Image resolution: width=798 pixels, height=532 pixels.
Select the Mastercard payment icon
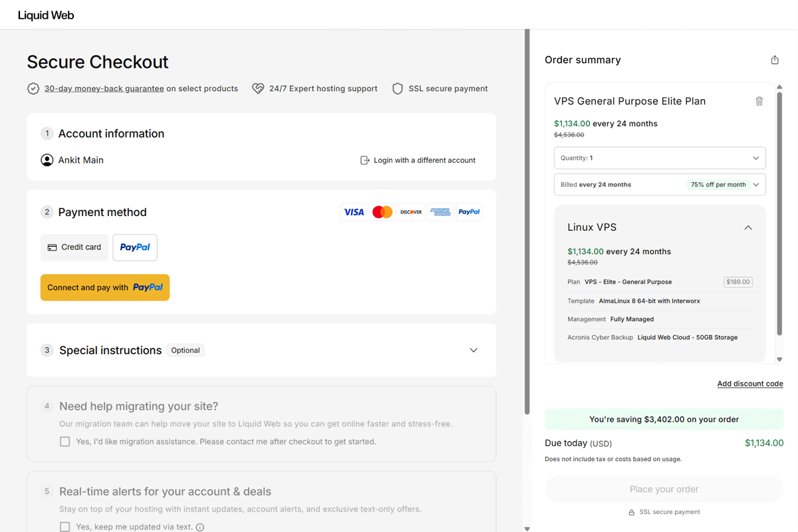pos(382,211)
